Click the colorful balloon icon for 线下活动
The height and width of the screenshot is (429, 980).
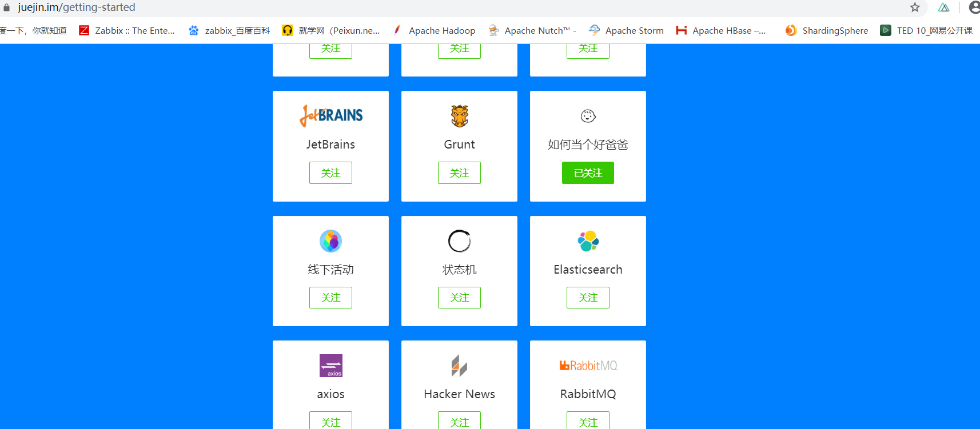tap(331, 241)
